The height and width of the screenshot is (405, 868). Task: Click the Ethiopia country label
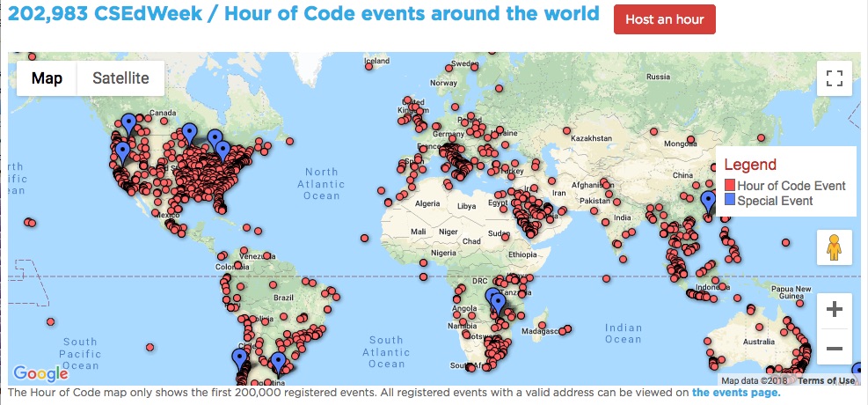(x=523, y=254)
